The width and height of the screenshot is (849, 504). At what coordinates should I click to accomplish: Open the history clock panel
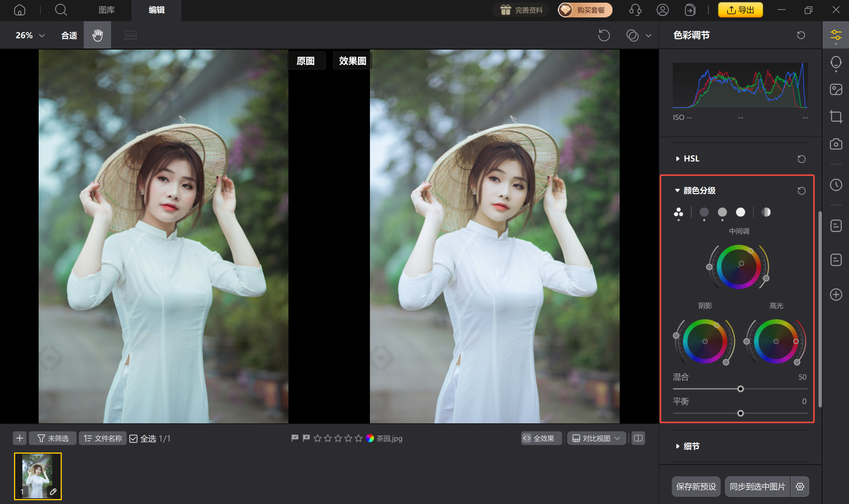[x=836, y=185]
